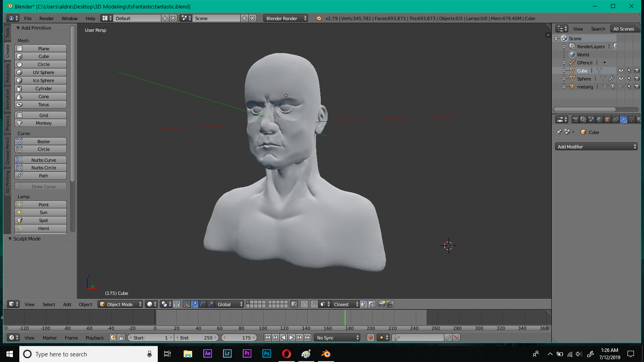Image resolution: width=644 pixels, height=362 pixels.
Task: Open the Modifiers properties tab wrench icon
Action: [623, 119]
